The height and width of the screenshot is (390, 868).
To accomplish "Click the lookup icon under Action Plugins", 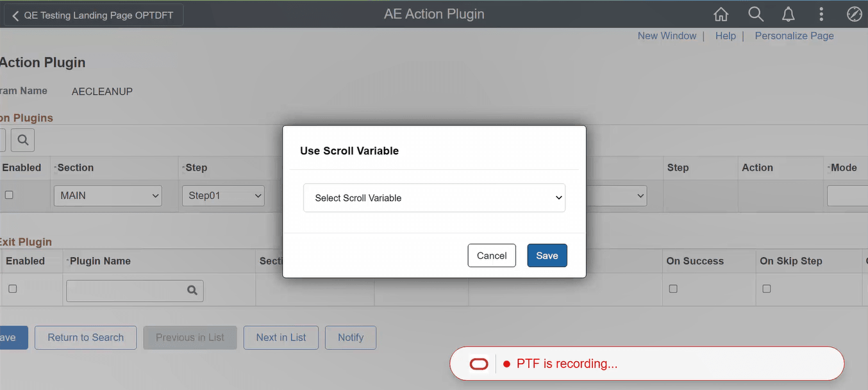I will tap(22, 140).
